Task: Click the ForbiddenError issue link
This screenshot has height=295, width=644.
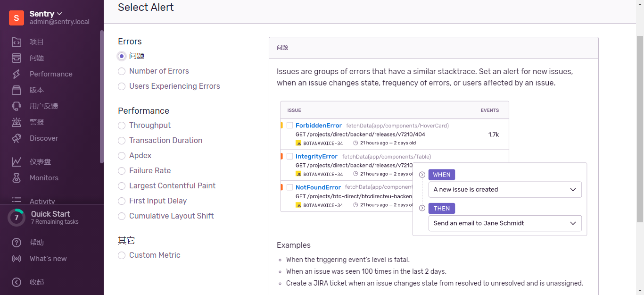Action: [319, 126]
